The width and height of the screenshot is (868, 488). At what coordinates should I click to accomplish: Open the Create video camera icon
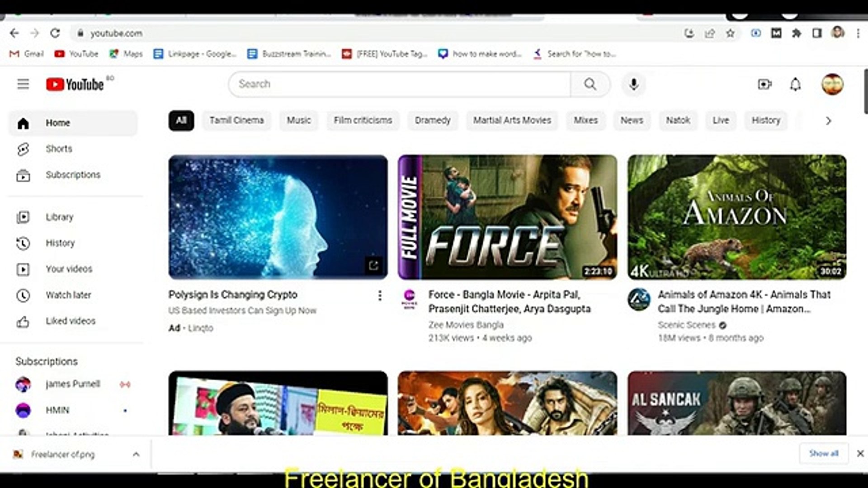tap(765, 84)
